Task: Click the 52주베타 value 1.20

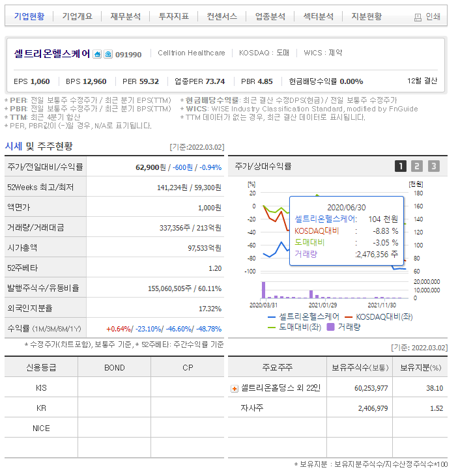Action: (215, 268)
